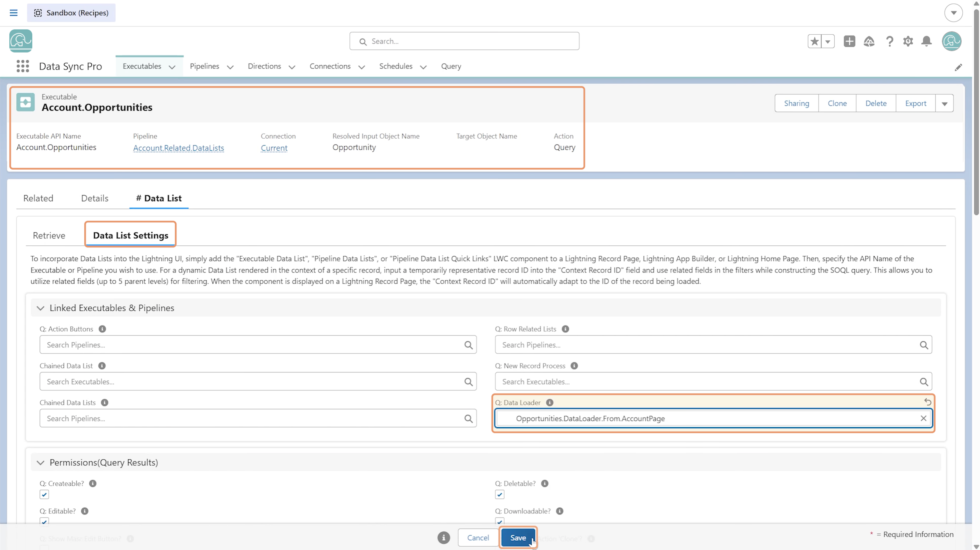
Task: Clear the Data Loader selection with X
Action: (923, 418)
